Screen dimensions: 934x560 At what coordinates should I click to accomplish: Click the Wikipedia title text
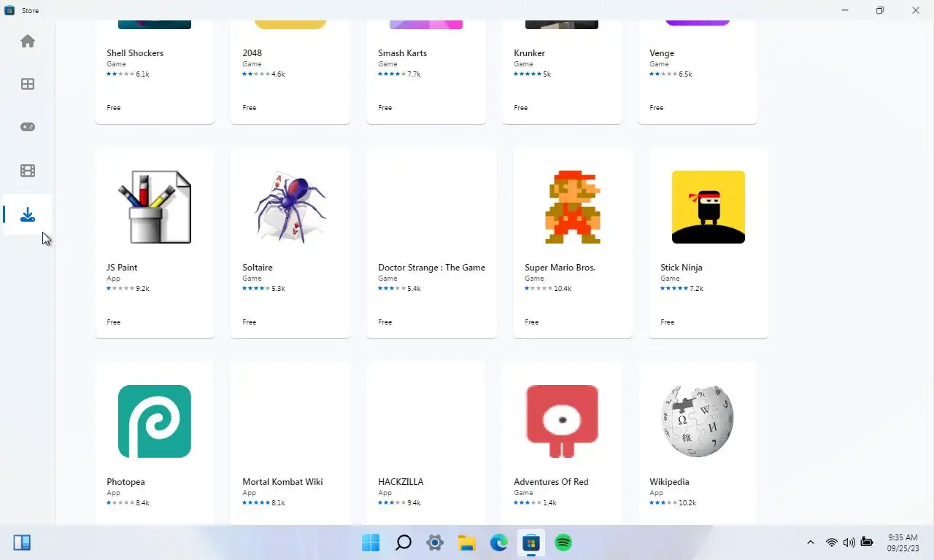coord(669,482)
